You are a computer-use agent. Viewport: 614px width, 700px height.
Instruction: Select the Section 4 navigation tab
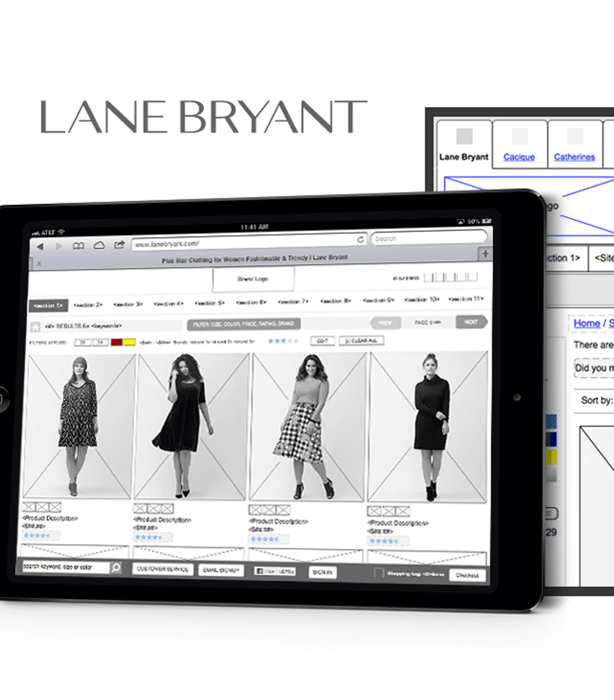[168, 303]
